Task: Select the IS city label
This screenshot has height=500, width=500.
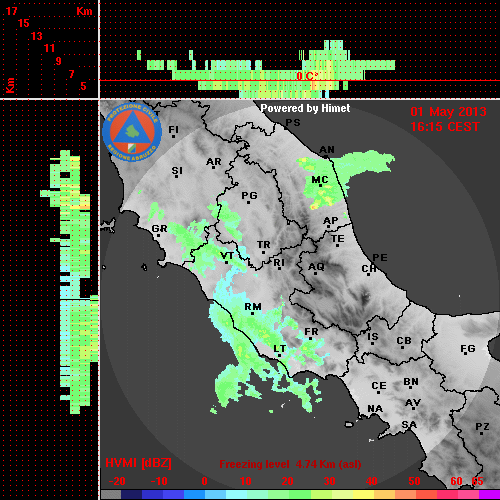Action: (373, 337)
